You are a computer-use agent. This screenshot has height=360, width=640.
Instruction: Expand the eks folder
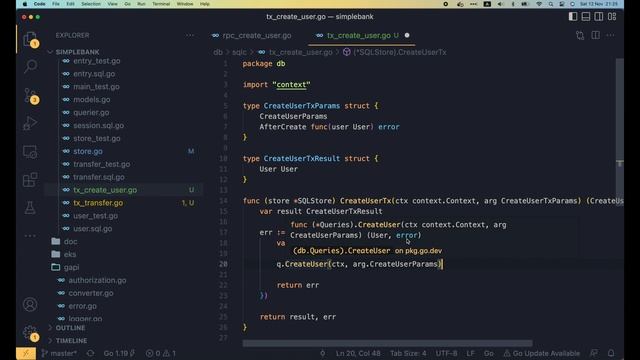(x=70, y=254)
